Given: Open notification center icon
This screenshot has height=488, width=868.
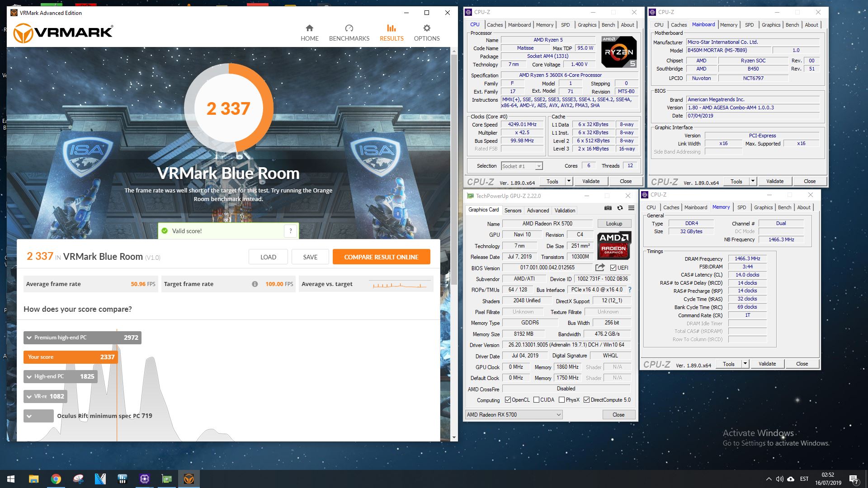Looking at the screenshot, I should click(x=854, y=479).
